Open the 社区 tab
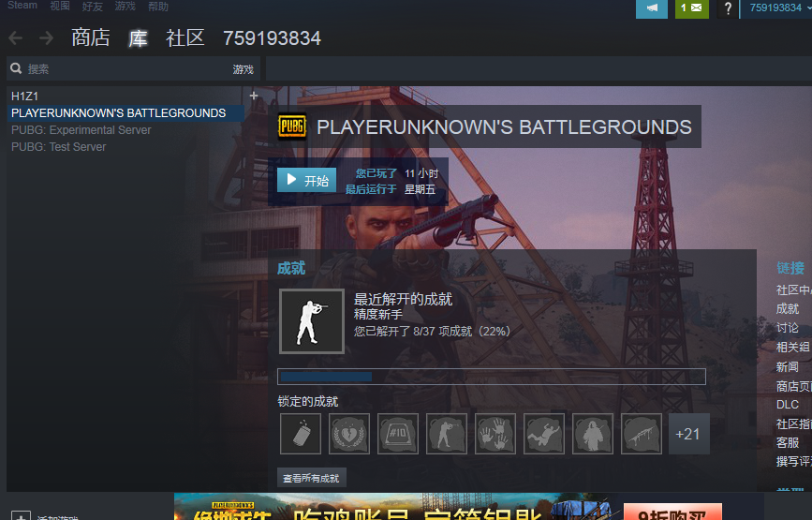The height and width of the screenshot is (520, 812). 185,37
